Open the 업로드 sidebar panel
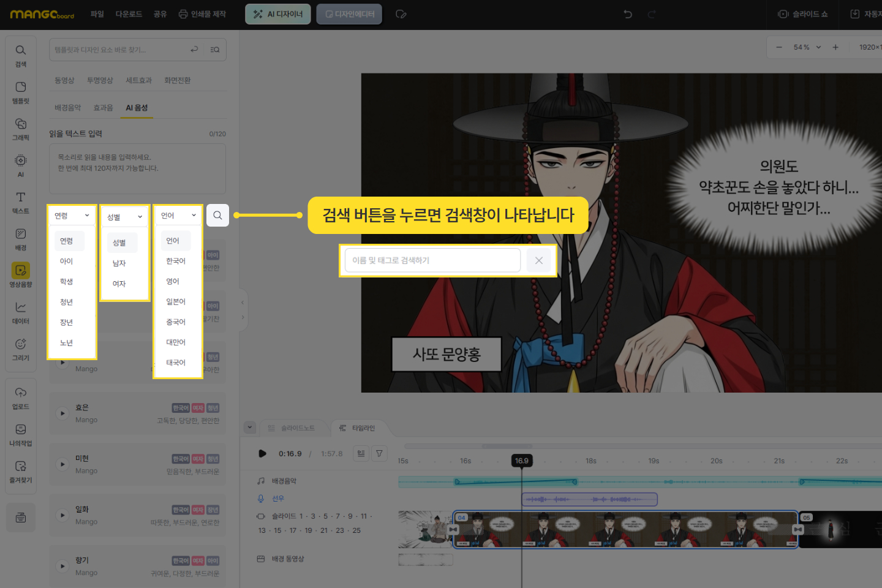 tap(21, 398)
